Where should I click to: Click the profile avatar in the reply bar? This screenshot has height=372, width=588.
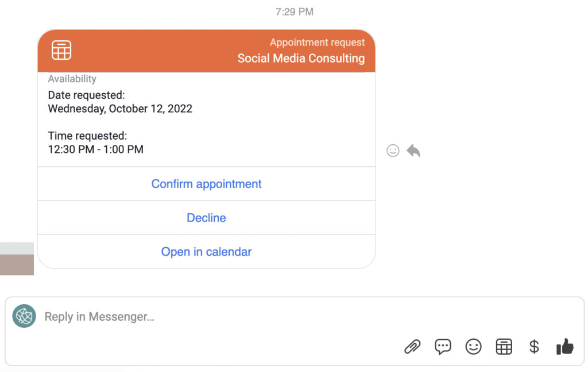(24, 317)
